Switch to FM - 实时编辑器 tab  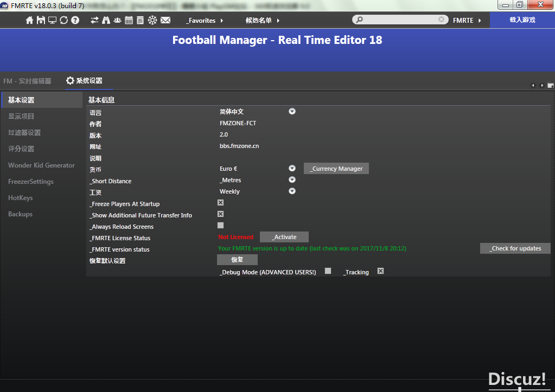[27, 81]
